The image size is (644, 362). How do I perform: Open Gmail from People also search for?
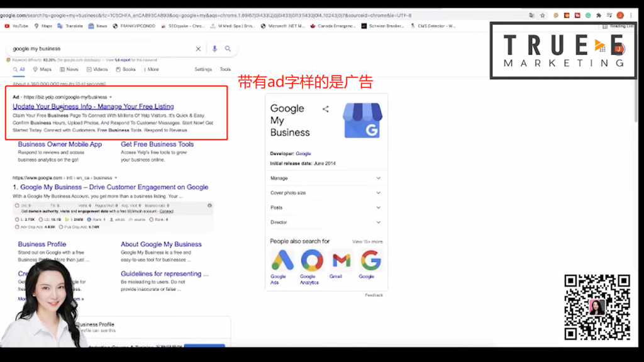[x=341, y=264]
